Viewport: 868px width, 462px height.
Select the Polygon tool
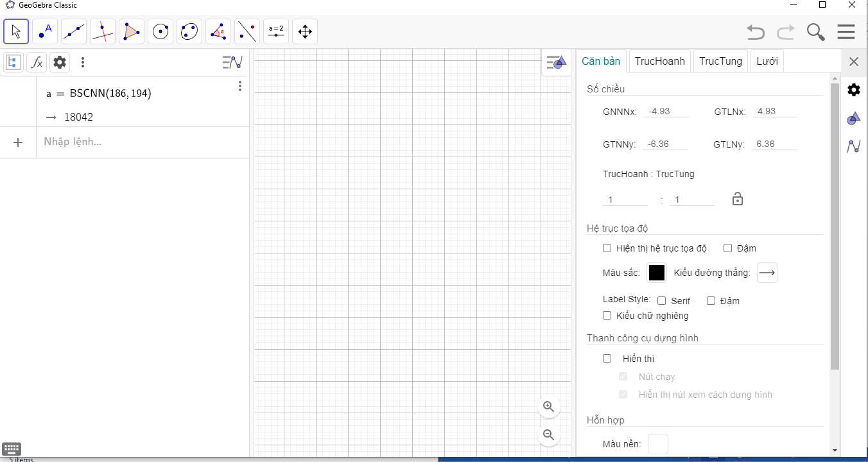click(132, 31)
